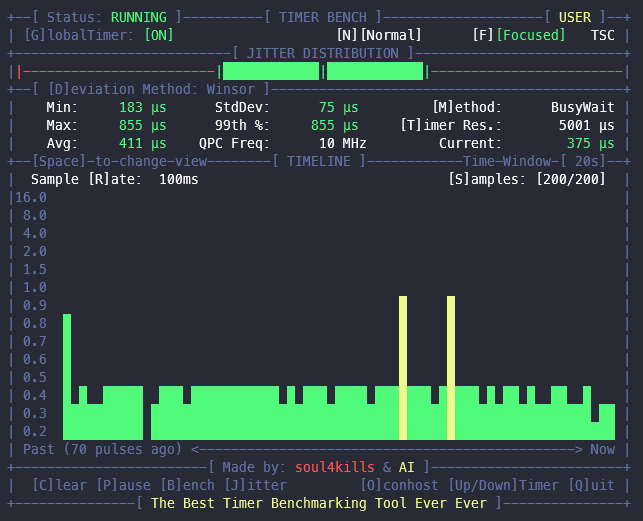Click the second yellow spike in timeline
The height and width of the screenshot is (521, 643).
[x=451, y=368]
